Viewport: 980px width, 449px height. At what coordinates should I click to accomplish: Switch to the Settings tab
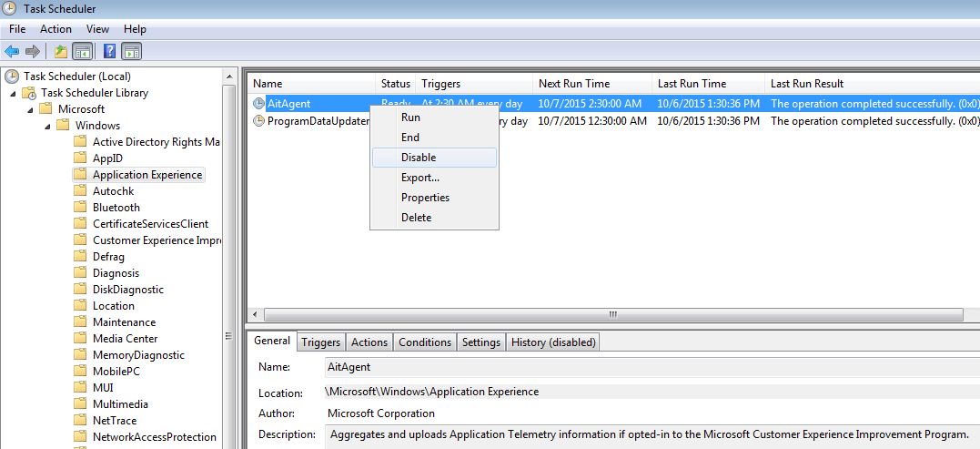(481, 342)
